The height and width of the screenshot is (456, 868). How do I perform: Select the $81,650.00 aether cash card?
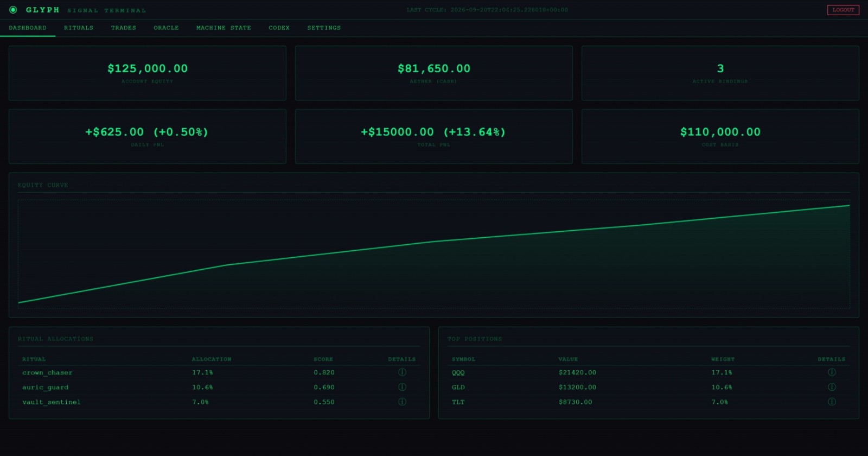(434, 73)
